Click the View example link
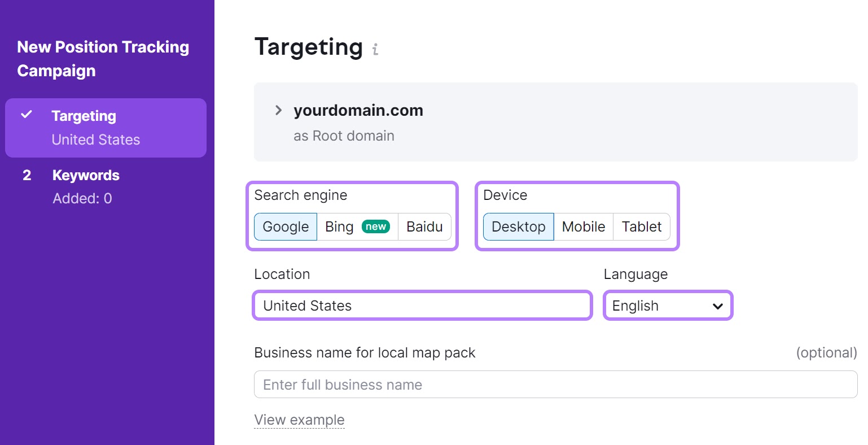Screen dimensions: 868x445 coord(299,420)
